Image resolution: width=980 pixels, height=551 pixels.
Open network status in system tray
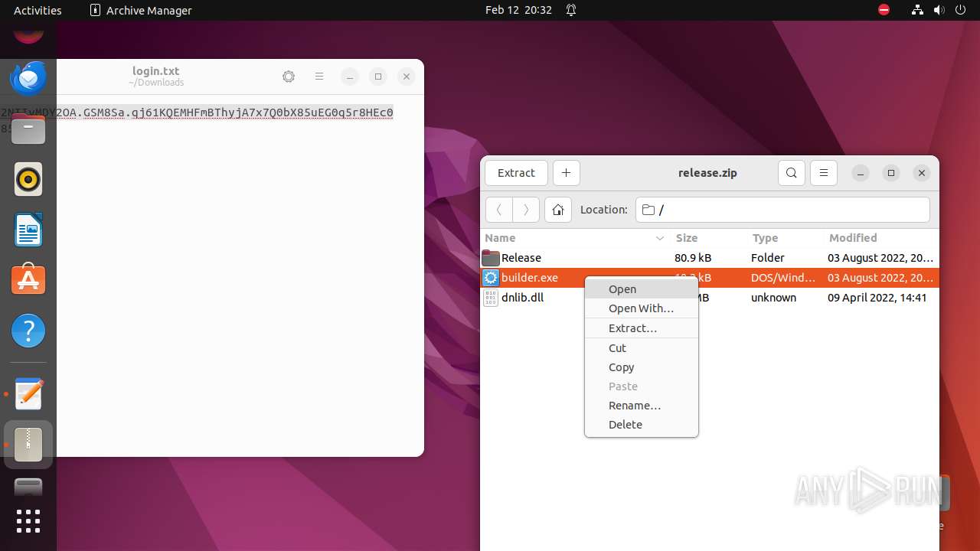point(917,10)
